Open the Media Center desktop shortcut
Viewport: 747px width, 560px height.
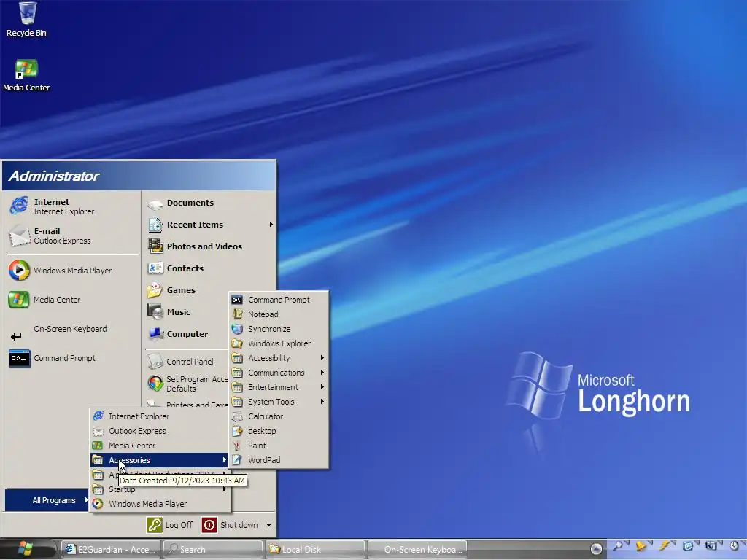[26, 75]
